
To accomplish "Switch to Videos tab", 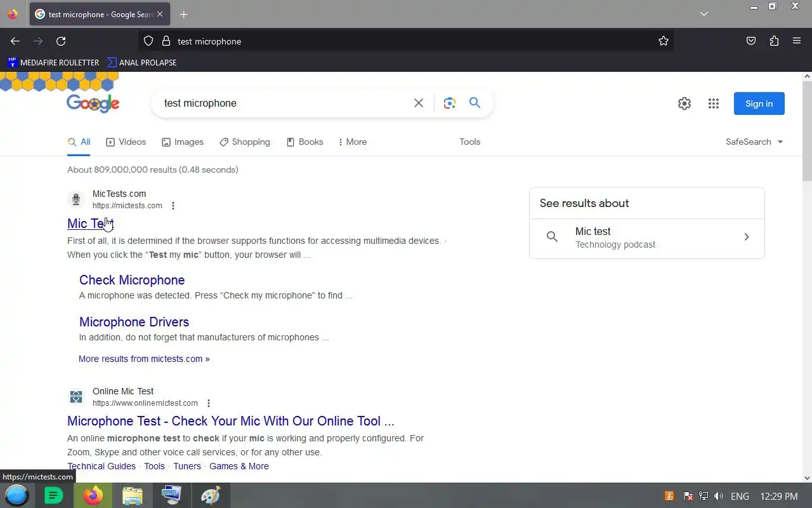I will click(x=126, y=142).
